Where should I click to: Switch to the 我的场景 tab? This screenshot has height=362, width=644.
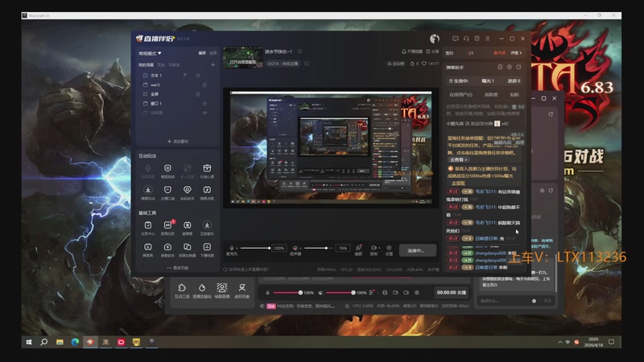[x=146, y=65]
